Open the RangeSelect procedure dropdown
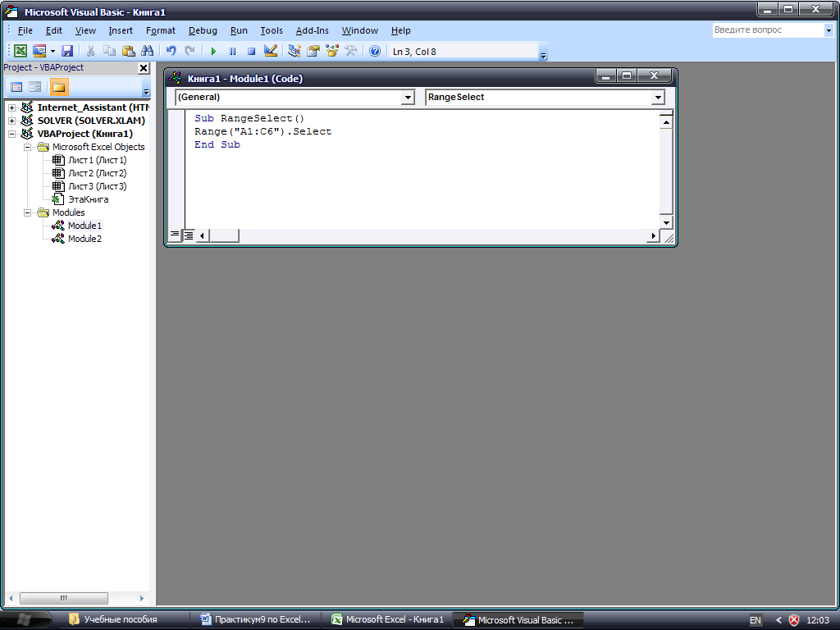 tap(658, 98)
